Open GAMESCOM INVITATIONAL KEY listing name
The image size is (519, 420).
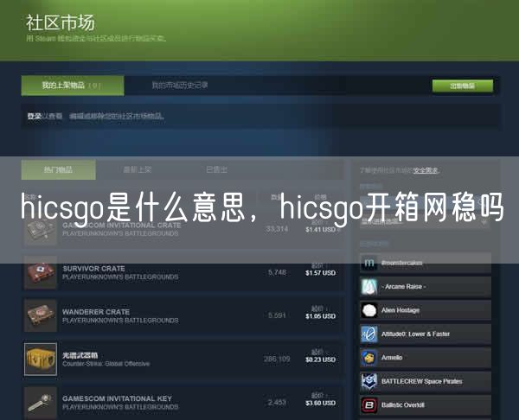click(x=117, y=398)
